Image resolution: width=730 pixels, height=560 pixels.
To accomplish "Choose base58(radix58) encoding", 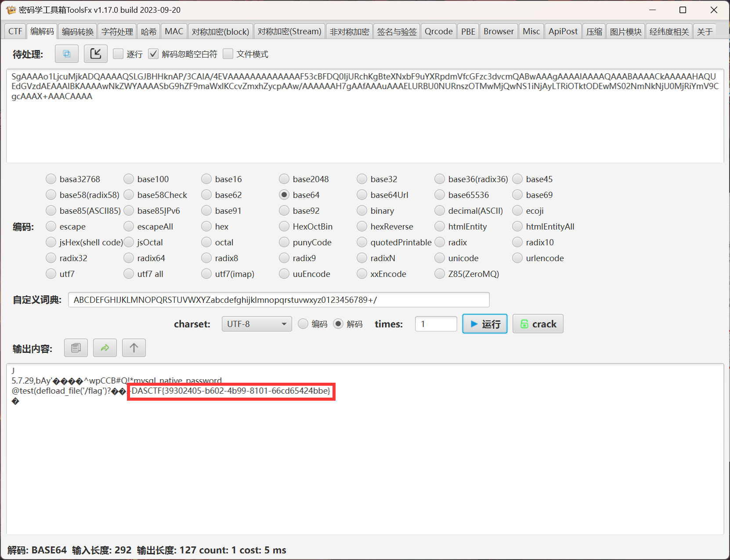I will coord(51,195).
